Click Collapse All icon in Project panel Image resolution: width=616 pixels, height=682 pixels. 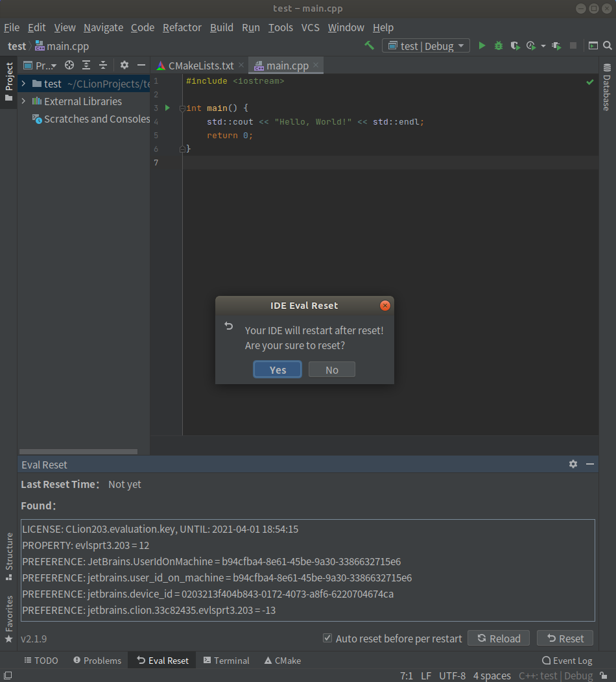point(103,66)
